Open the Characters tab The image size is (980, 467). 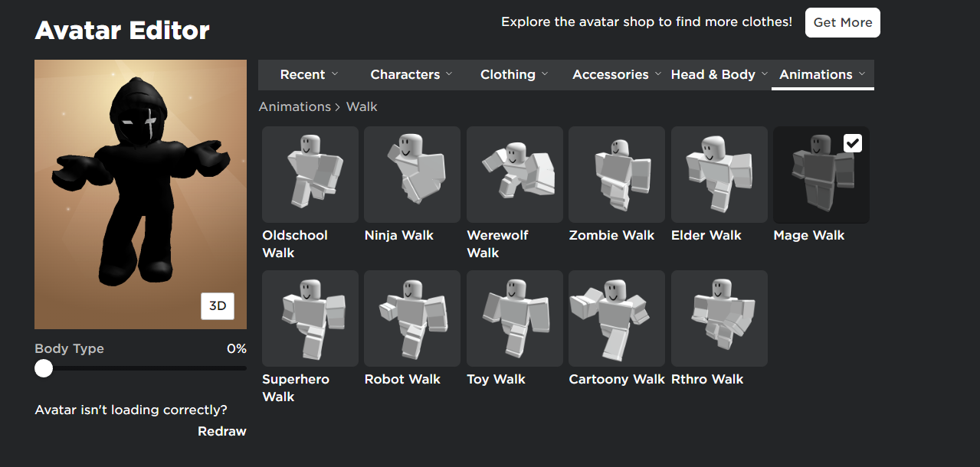(411, 74)
